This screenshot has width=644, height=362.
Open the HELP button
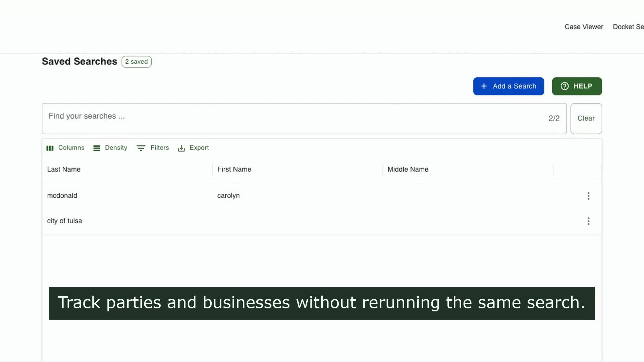tap(577, 86)
